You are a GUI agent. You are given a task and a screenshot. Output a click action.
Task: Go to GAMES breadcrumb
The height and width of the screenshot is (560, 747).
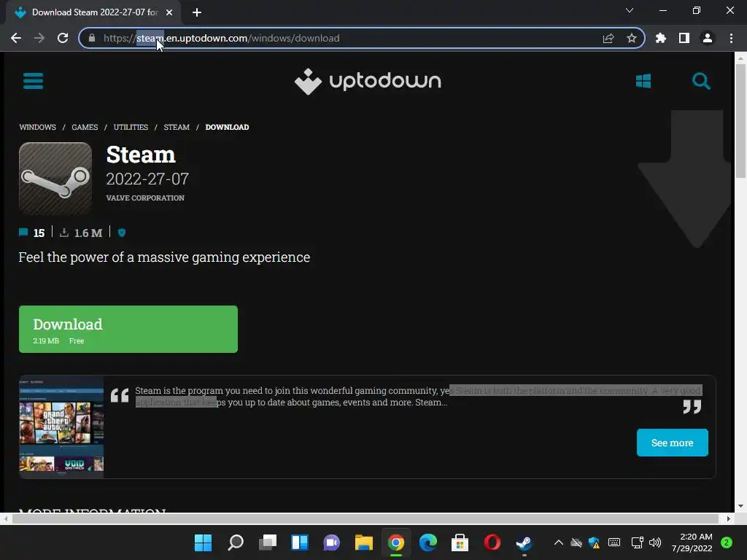click(85, 127)
